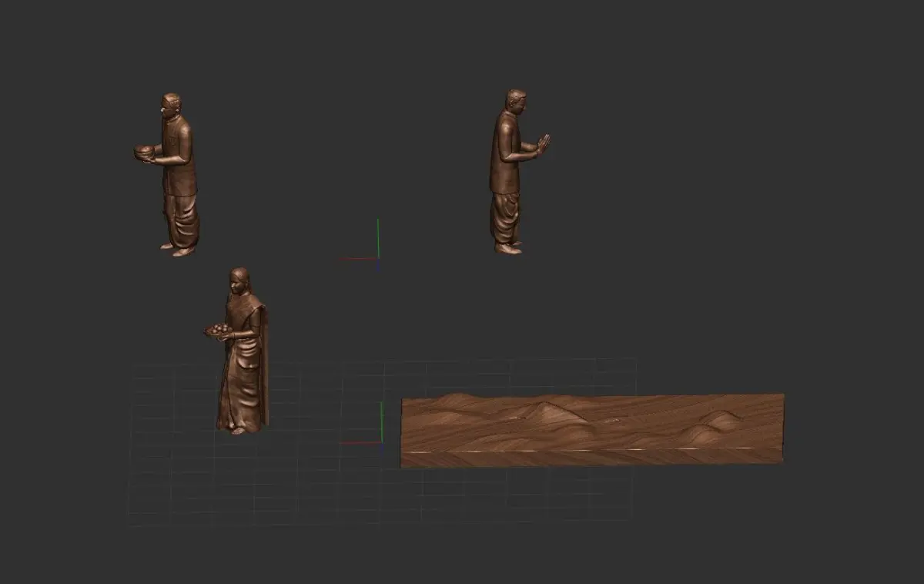
Task: Click the bowl held by the man statue
Action: pyautogui.click(x=143, y=153)
